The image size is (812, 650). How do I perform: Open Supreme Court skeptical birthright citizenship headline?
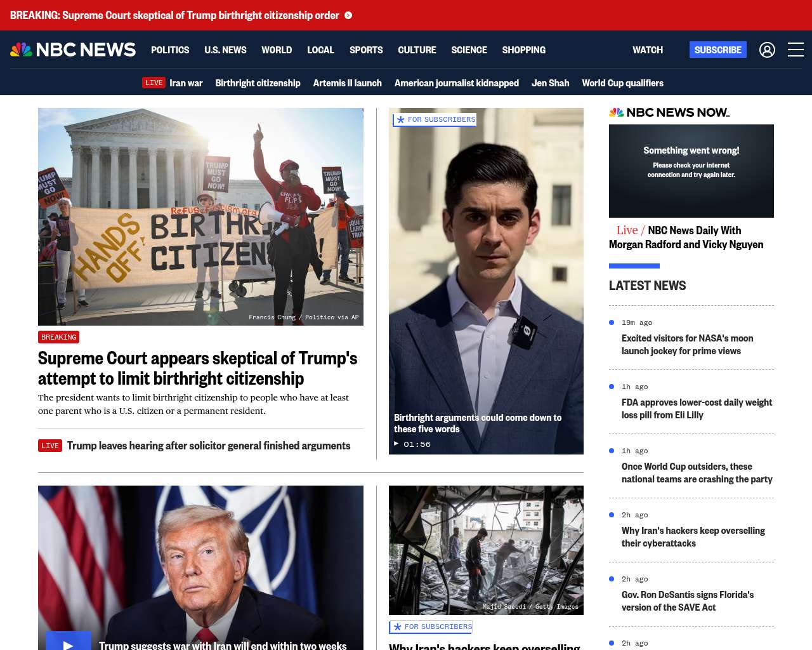(x=197, y=368)
